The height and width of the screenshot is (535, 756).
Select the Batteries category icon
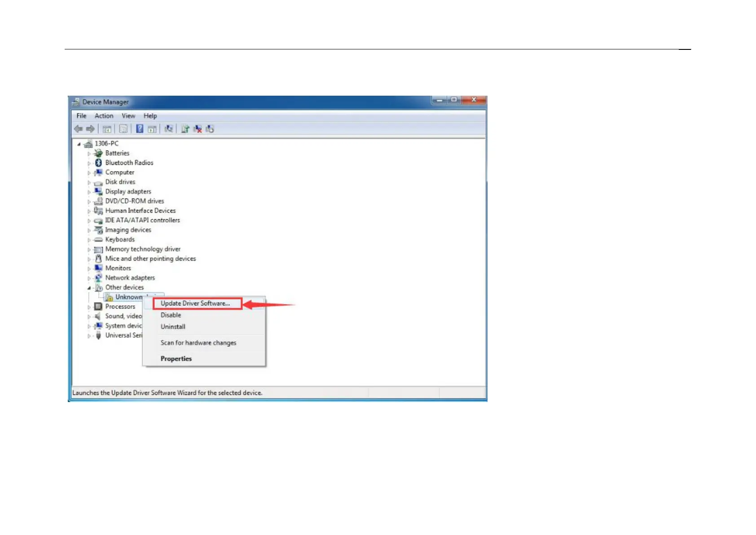[x=98, y=153]
